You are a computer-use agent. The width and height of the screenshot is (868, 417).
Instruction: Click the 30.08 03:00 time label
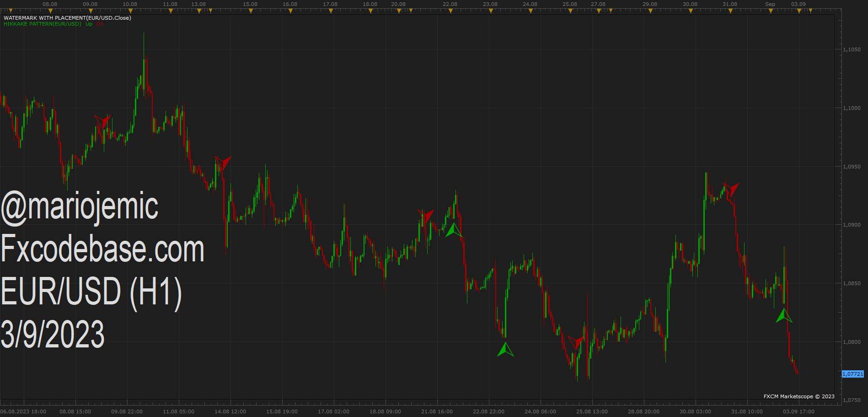pyautogui.click(x=696, y=412)
